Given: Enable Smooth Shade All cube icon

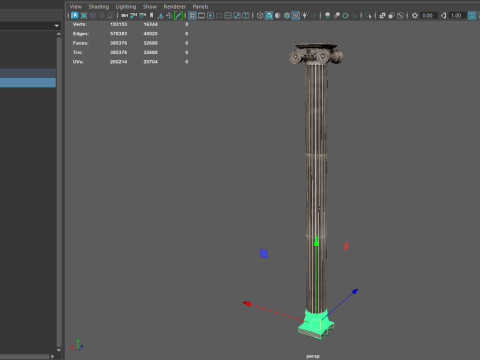Looking at the screenshot, I should 269,15.
